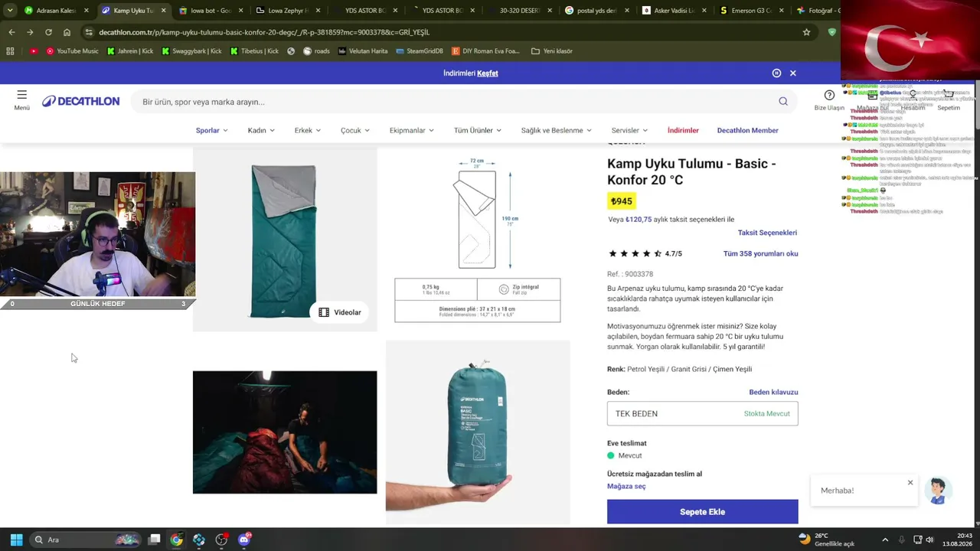Image resolution: width=980 pixels, height=551 pixels.
Task: Close the Merhaba! chat popup
Action: coord(910,482)
